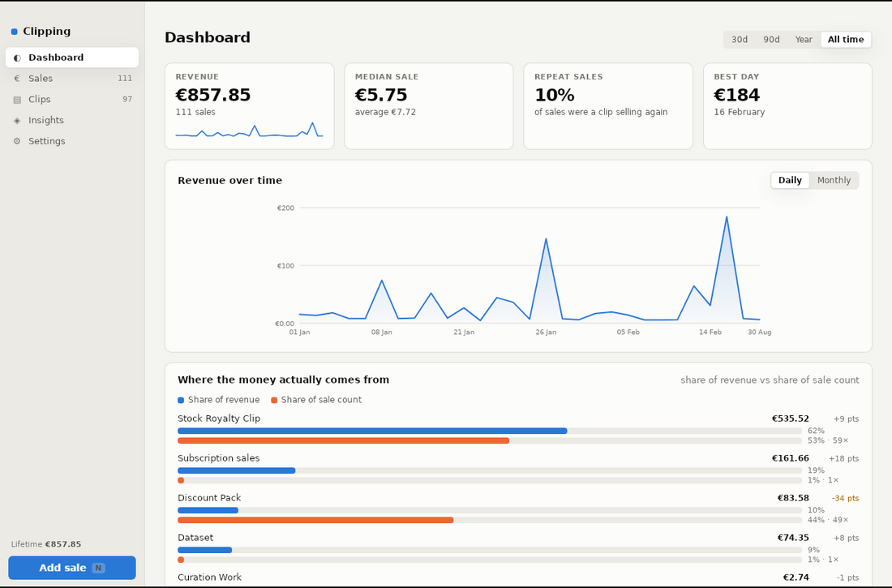
Task: Click the '16 February' best day date
Action: click(x=739, y=112)
